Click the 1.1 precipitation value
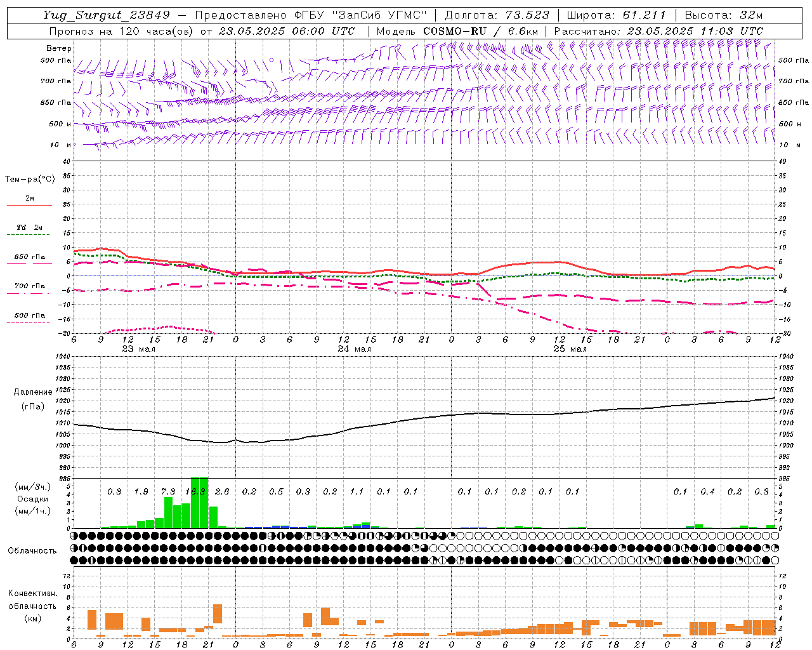This screenshot has width=812, height=650. 357,492
